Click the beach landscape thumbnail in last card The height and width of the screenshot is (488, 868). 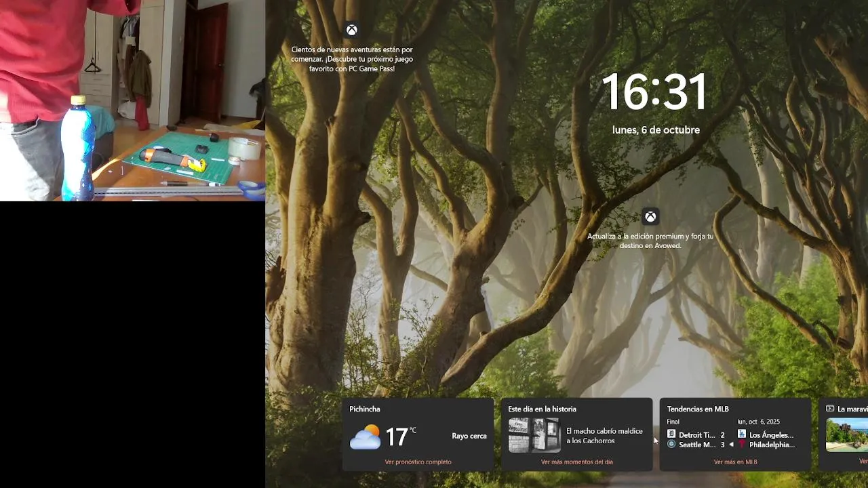[847, 435]
